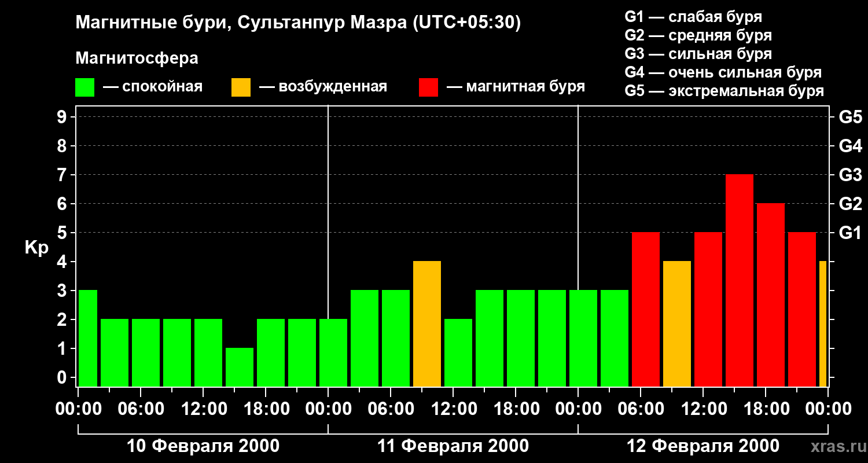The image size is (868, 463).
Task: Select the narrow yellow bar at chart's right edge
Action: (823, 324)
